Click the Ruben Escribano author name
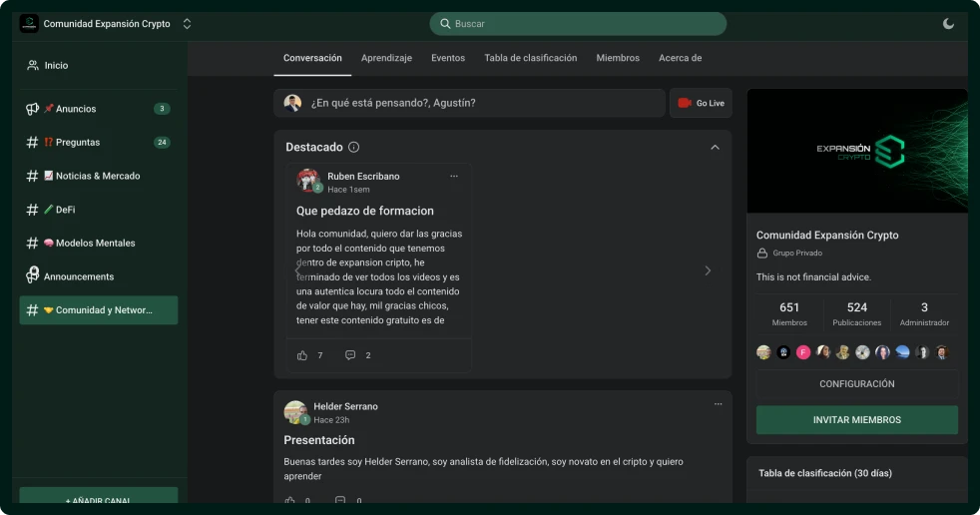The image size is (980, 515). pos(363,177)
